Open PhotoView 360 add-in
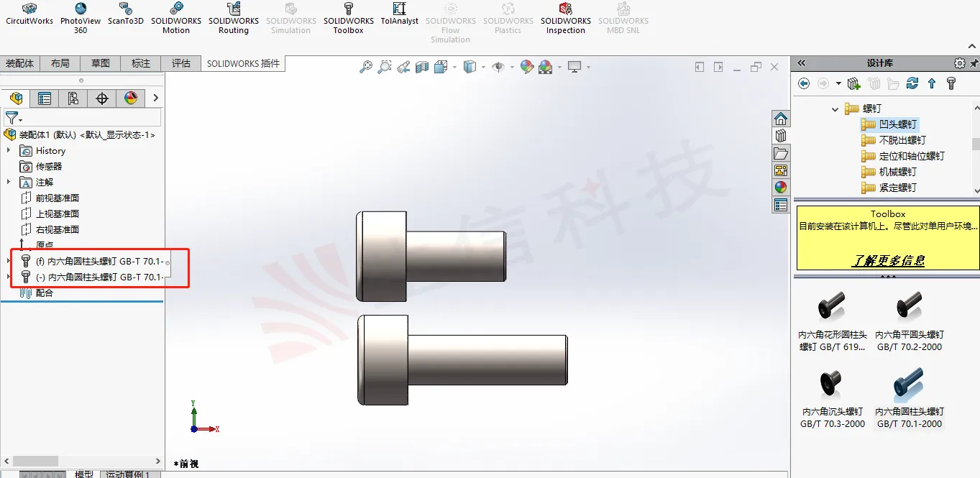 pyautogui.click(x=81, y=9)
